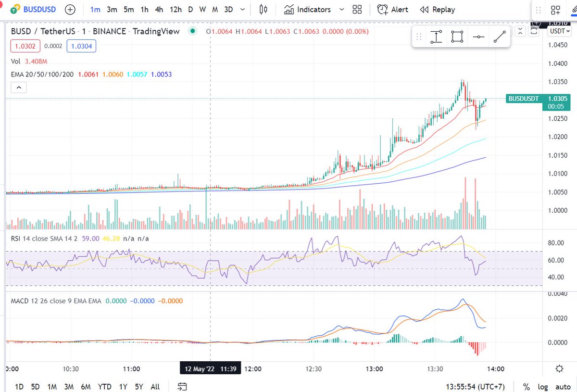Click the EMA 20/50/100/200 indicator legend
The width and height of the screenshot is (577, 392).
(91, 75)
